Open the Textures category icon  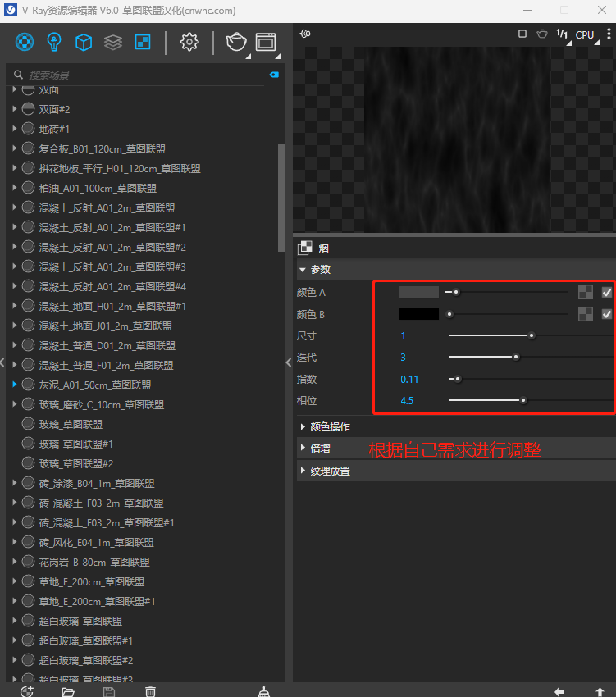point(142,42)
